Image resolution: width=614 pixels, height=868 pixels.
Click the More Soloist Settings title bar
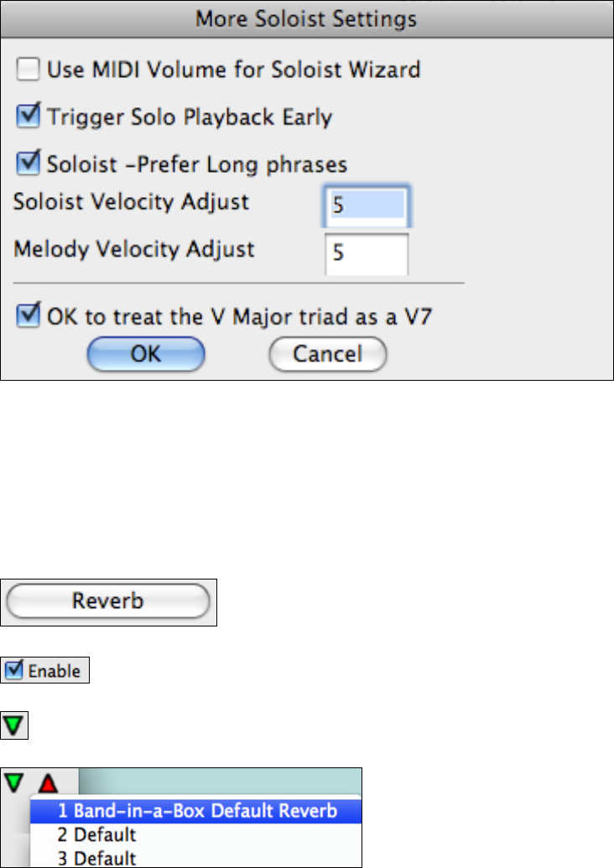[305, 18]
